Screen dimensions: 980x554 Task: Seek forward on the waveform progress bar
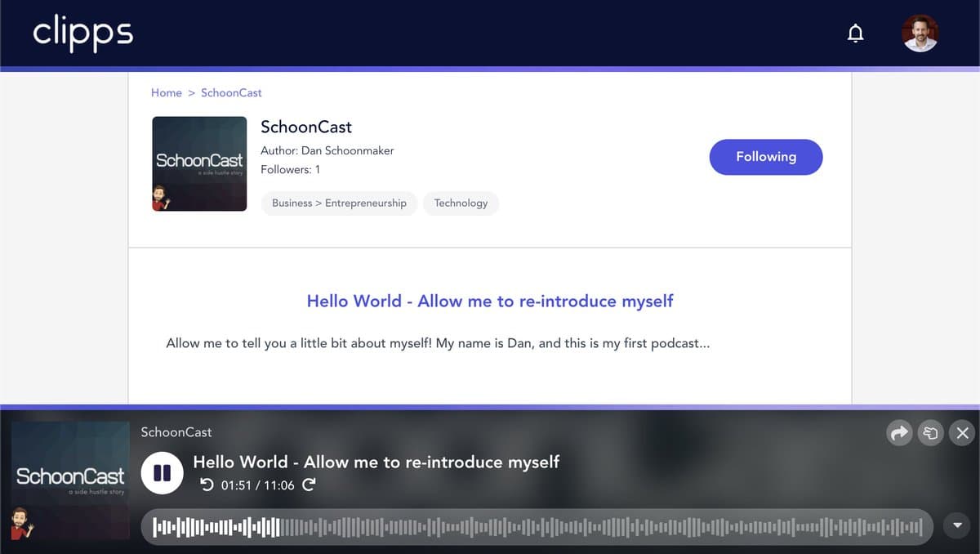(x=653, y=526)
